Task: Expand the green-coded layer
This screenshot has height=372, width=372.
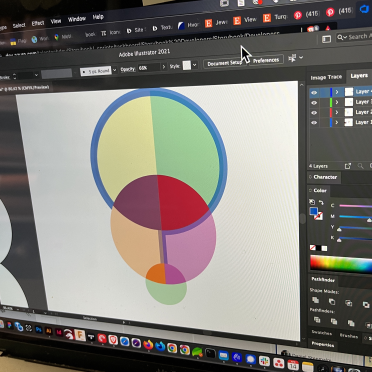Action: (x=337, y=102)
